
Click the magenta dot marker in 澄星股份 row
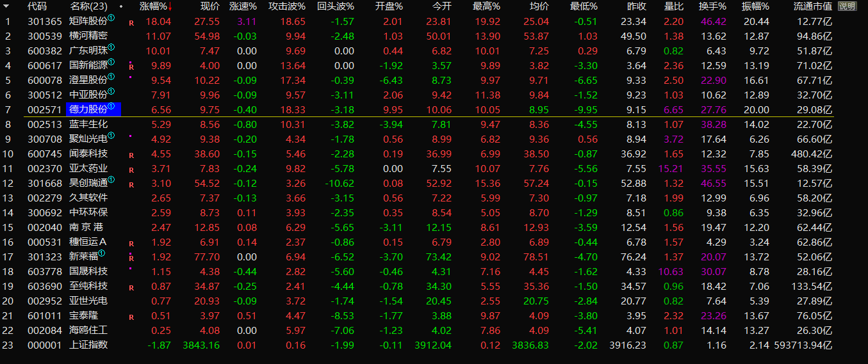[x=131, y=77]
